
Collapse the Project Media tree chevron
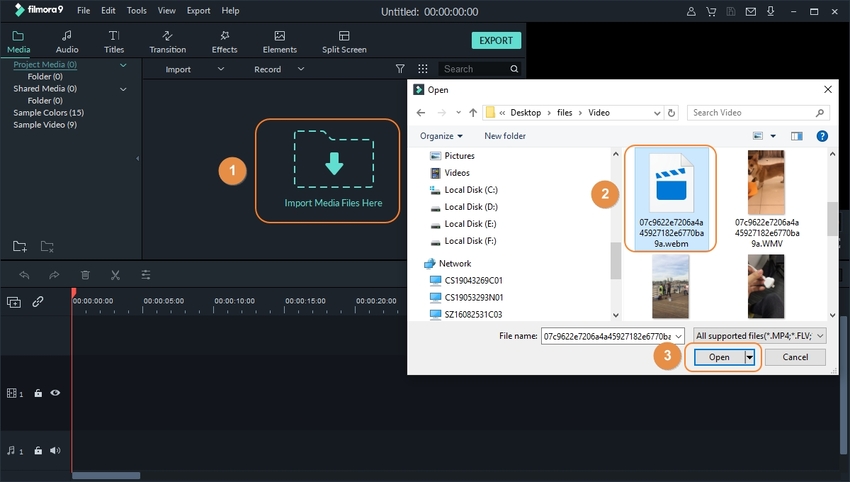[x=123, y=65]
